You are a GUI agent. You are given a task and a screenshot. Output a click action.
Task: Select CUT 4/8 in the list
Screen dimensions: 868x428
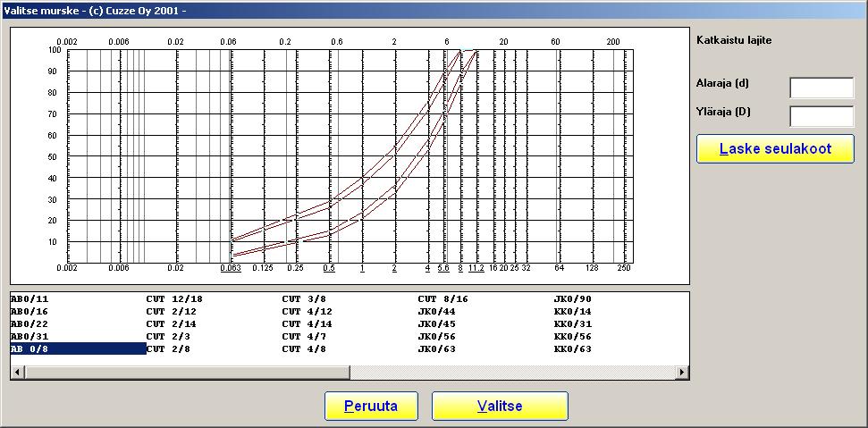pyautogui.click(x=304, y=349)
